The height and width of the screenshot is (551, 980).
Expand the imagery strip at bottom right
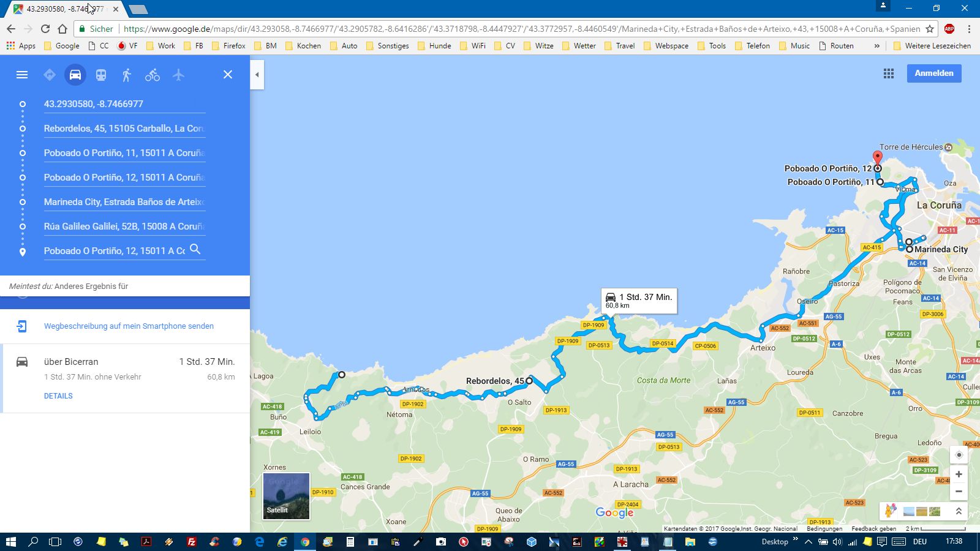click(x=959, y=511)
